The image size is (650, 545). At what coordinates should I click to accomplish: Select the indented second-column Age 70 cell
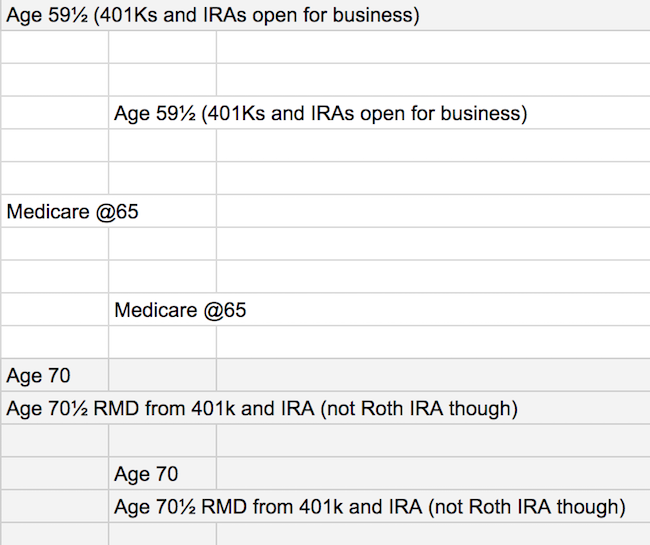click(162, 473)
